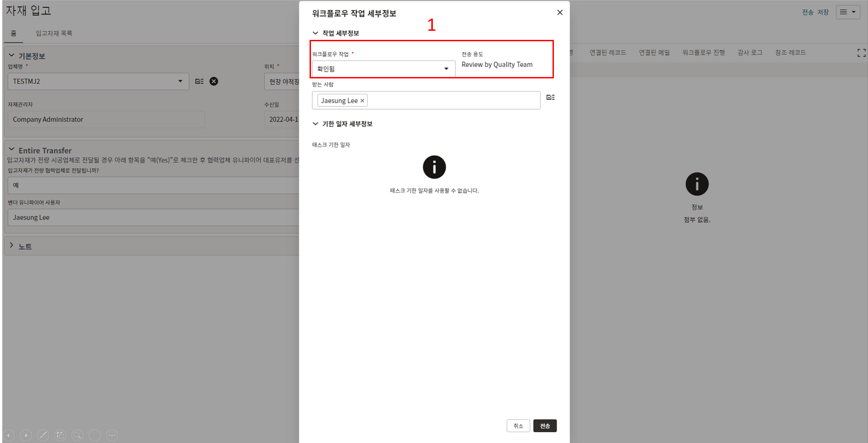The image size is (868, 443).
Task: Click the 취소 button
Action: (518, 426)
